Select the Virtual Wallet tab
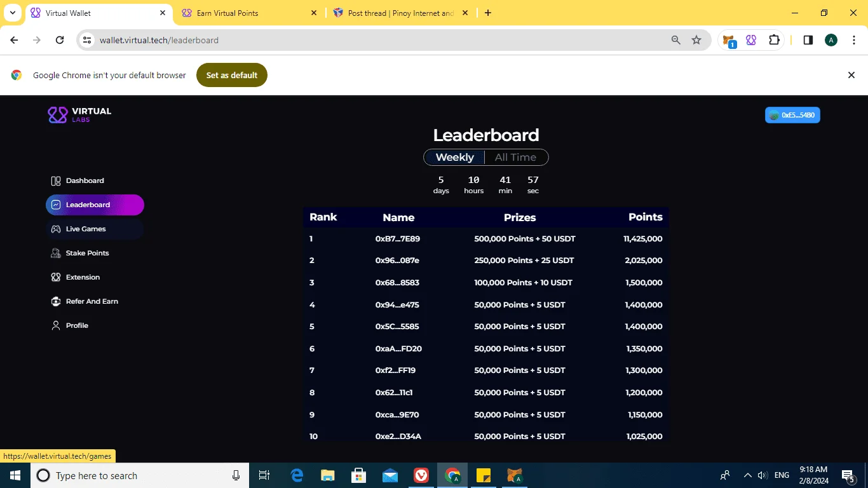868x488 pixels. click(x=100, y=13)
